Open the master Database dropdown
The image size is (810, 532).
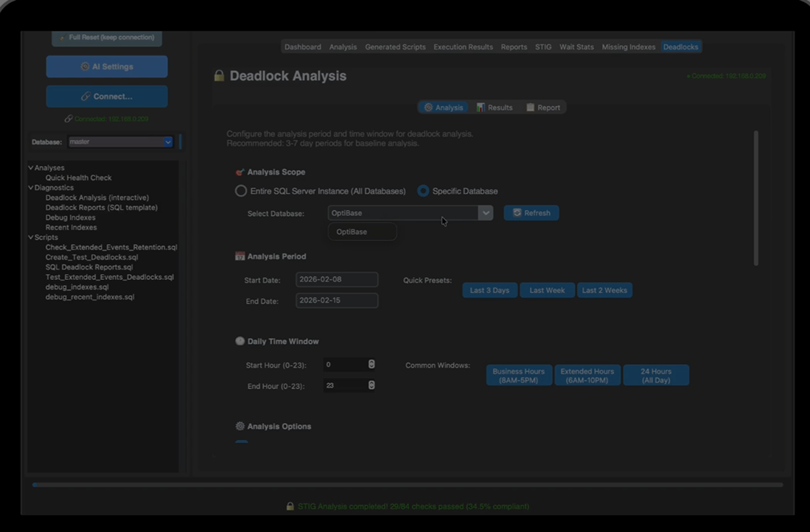click(x=120, y=141)
